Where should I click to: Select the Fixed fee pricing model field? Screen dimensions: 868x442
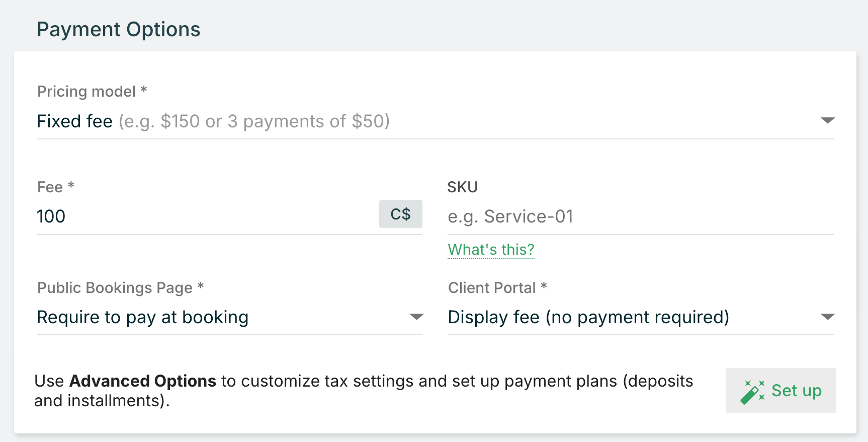tap(436, 121)
